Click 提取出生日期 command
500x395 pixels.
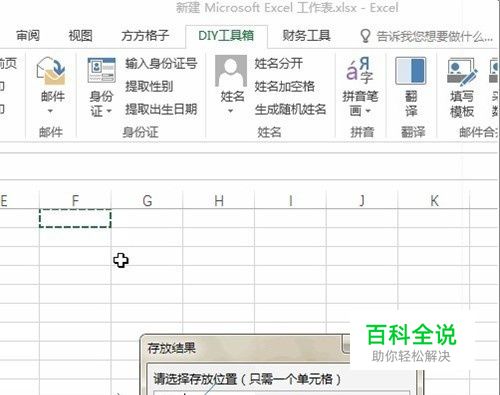[x=161, y=109]
